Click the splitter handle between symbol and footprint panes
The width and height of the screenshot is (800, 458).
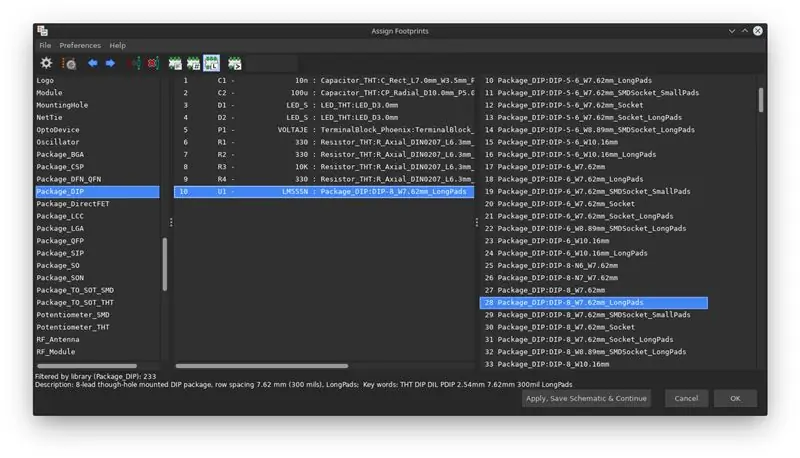pyautogui.click(x=477, y=222)
